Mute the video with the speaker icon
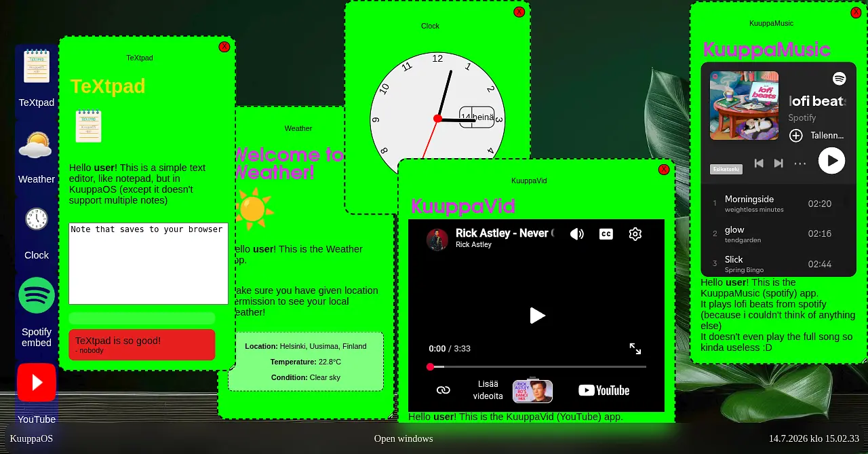The height and width of the screenshot is (454, 868). 577,234
